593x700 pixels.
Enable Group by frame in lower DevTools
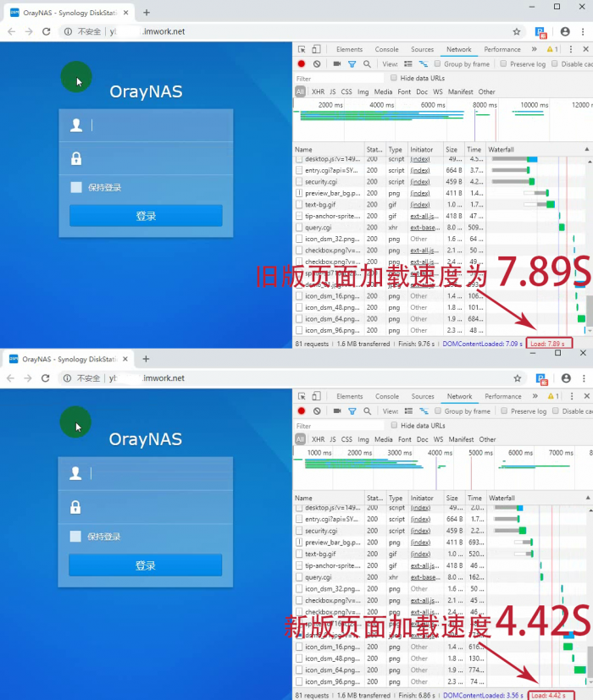[438, 411]
